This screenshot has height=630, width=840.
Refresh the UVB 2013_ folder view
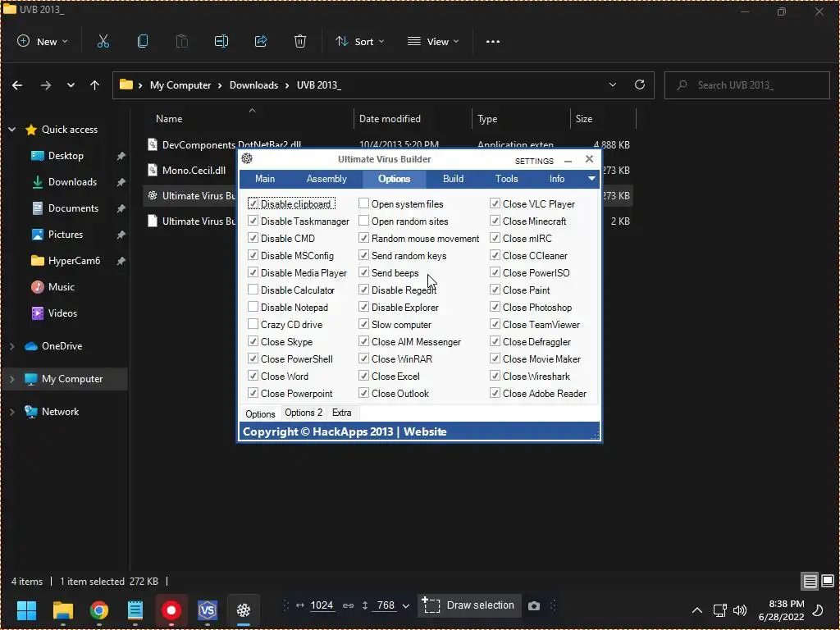640,84
